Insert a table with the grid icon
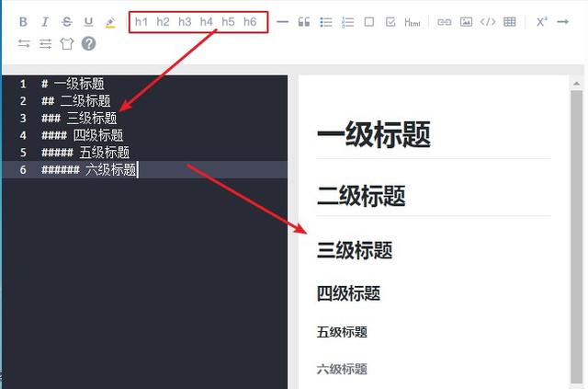 pos(509,22)
